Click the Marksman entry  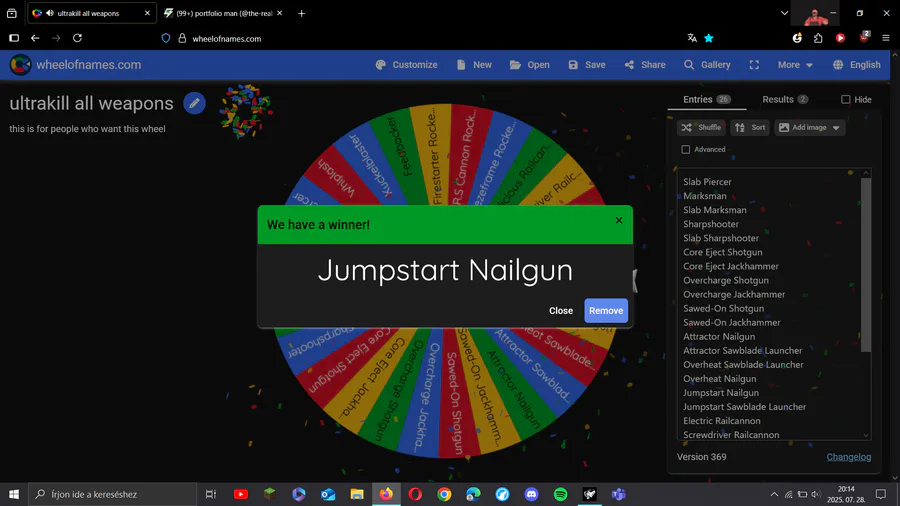coord(704,196)
